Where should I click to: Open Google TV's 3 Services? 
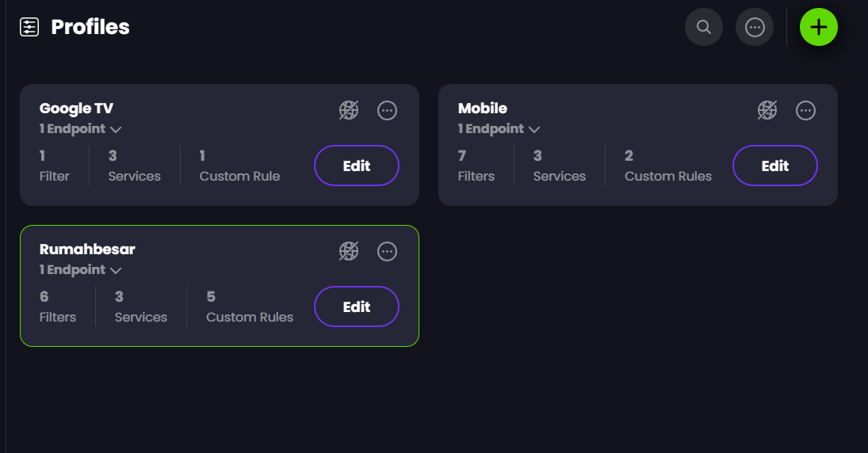[x=135, y=166]
